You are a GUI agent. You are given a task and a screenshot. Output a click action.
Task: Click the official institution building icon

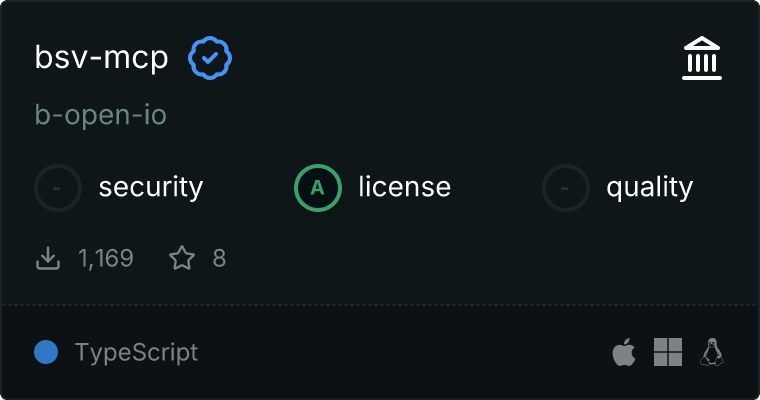tap(701, 59)
